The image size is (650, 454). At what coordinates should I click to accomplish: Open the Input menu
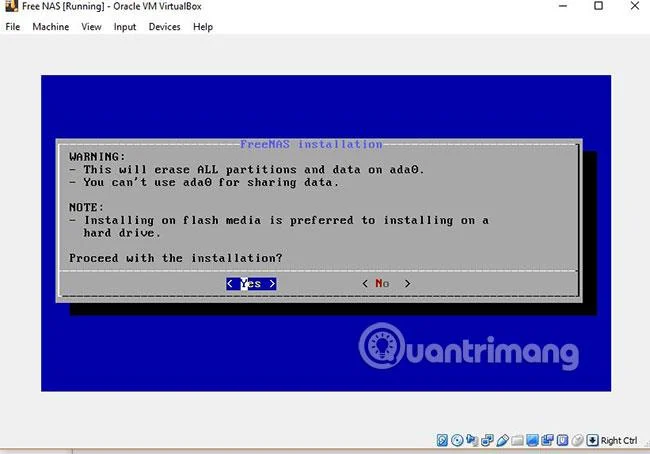click(125, 27)
